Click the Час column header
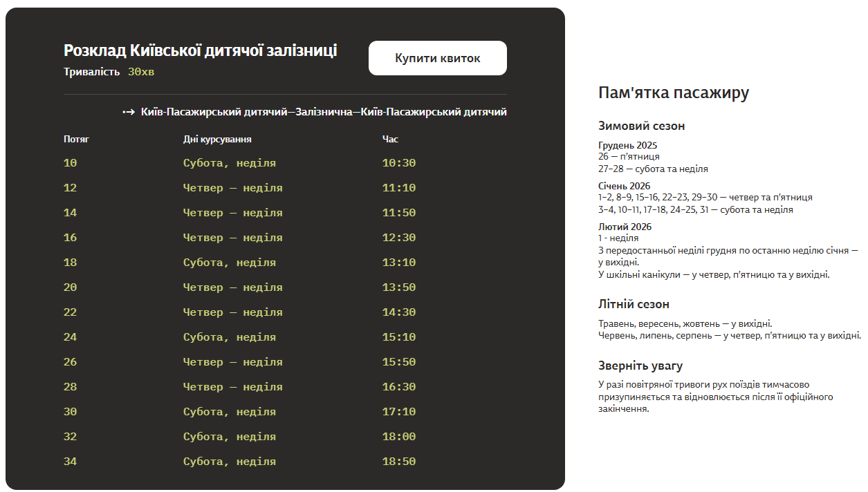This screenshot has width=868, height=492. [x=390, y=139]
